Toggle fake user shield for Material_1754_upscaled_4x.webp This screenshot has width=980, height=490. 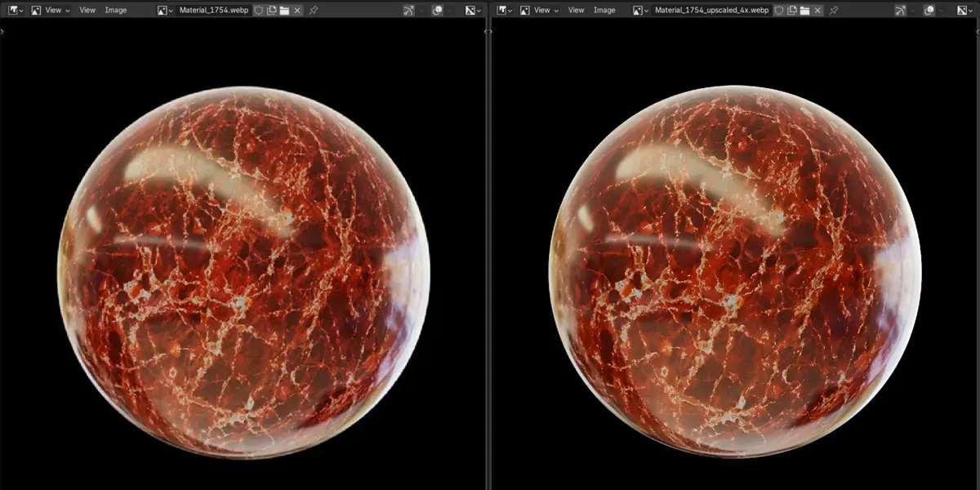point(779,10)
